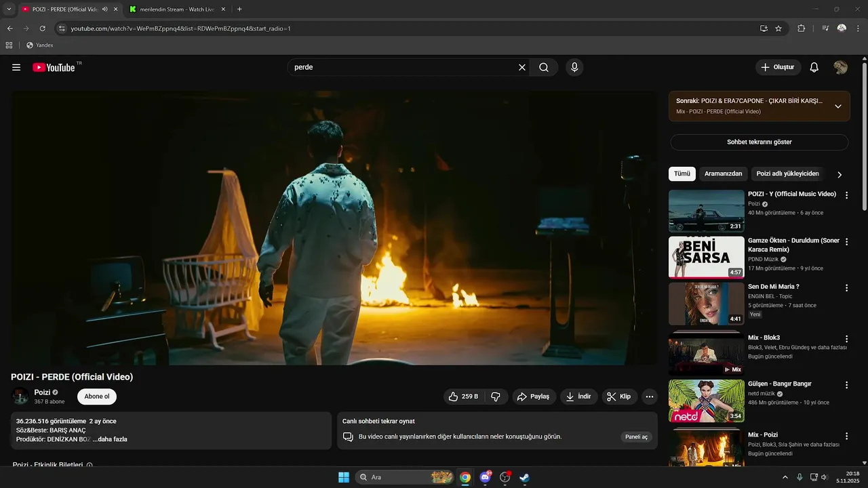868x488 pixels.
Task: Click the Abone ol subscribe button
Action: (x=97, y=396)
